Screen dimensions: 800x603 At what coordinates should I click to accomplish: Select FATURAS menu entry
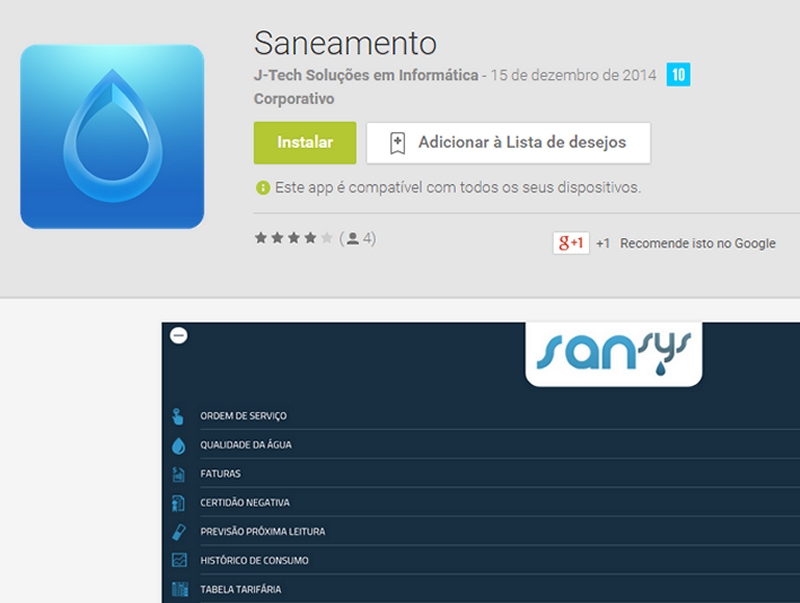[x=220, y=474]
